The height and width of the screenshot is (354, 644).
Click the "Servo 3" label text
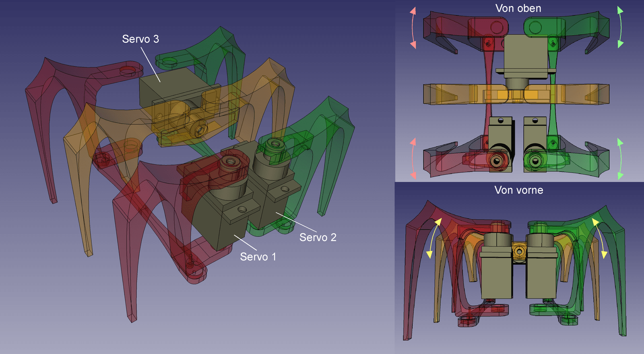point(140,39)
